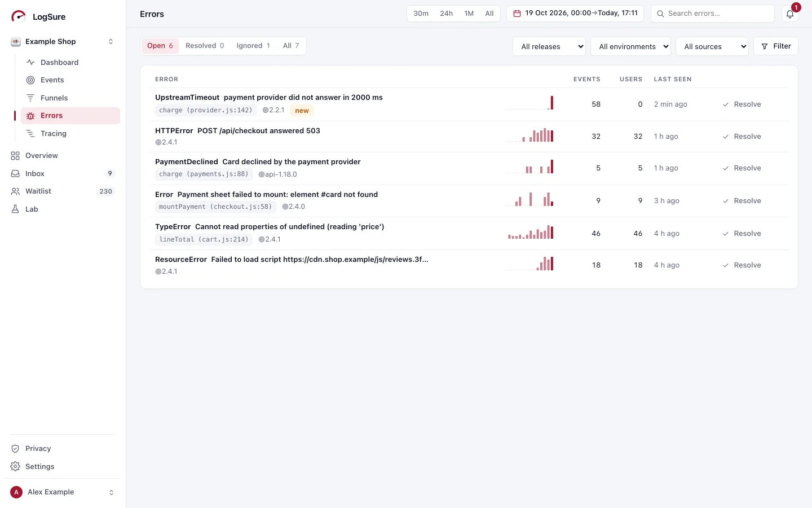Click the Settings gear icon
Screen dimensions: 812x508
15,467
